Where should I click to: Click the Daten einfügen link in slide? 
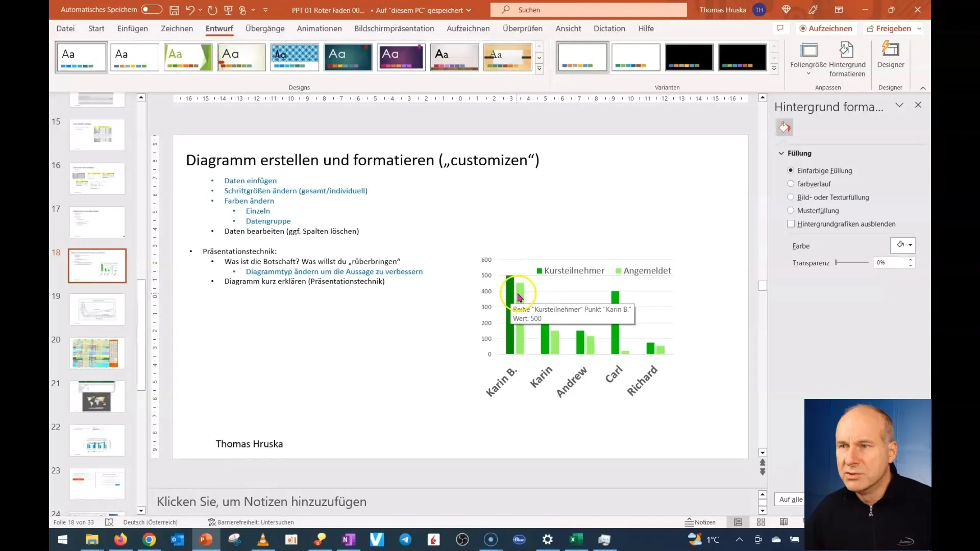point(251,180)
